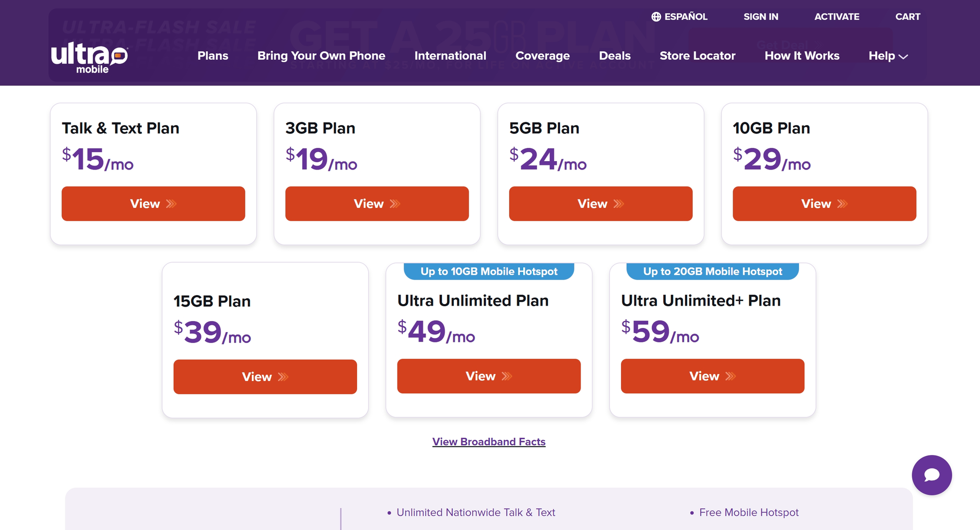Open the Cart

(x=908, y=16)
